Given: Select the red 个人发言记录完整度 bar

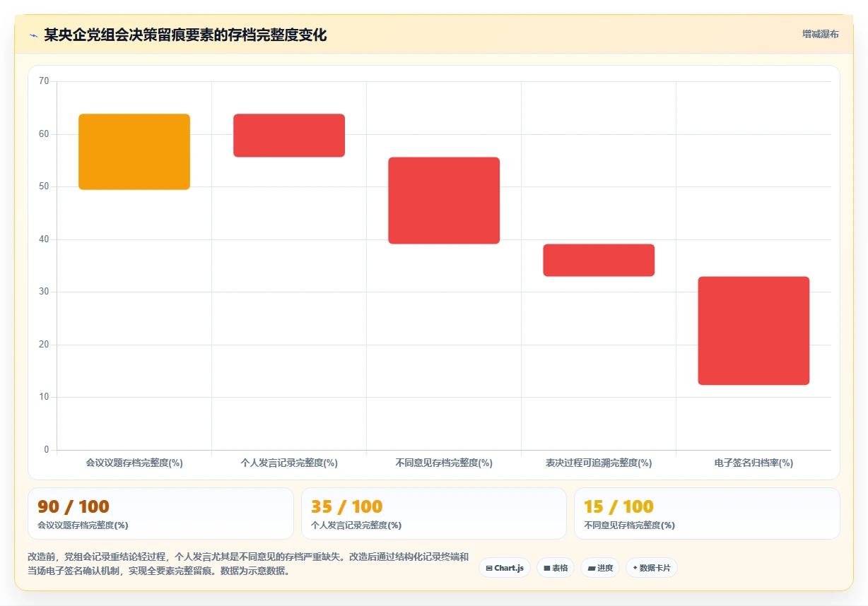Looking at the screenshot, I should [289, 136].
